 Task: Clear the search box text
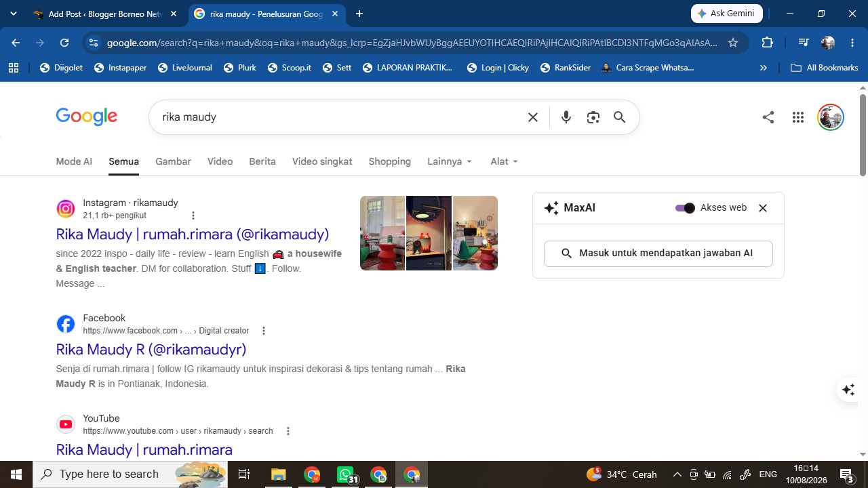click(x=533, y=117)
